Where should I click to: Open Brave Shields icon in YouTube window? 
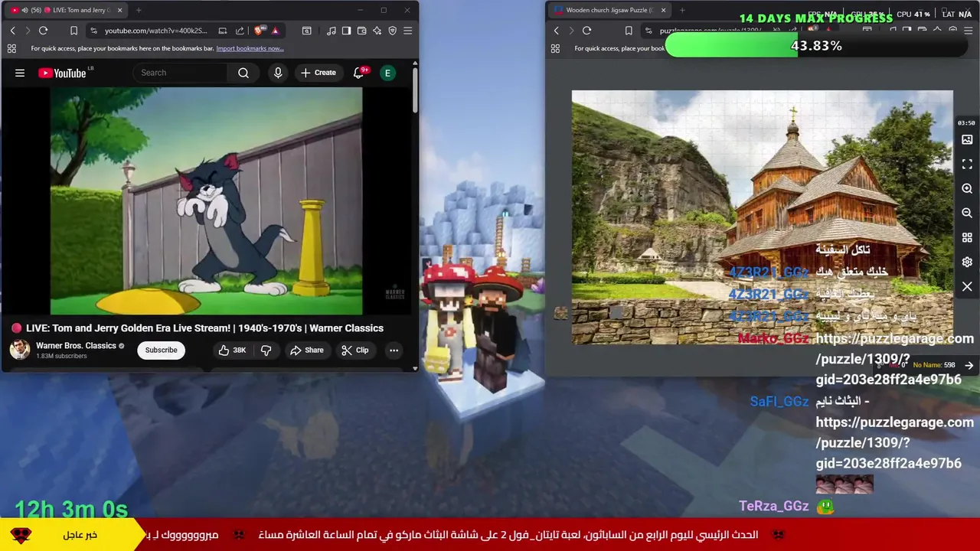259,31
